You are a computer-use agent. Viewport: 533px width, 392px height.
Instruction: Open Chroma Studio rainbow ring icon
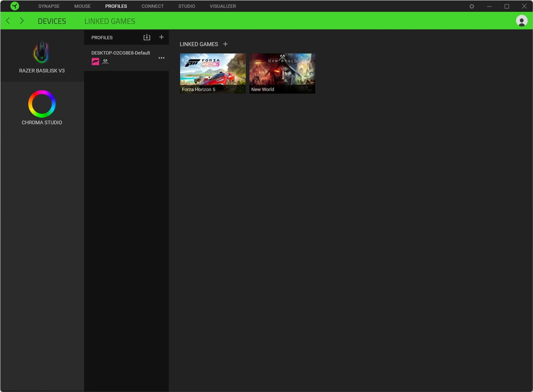(42, 104)
